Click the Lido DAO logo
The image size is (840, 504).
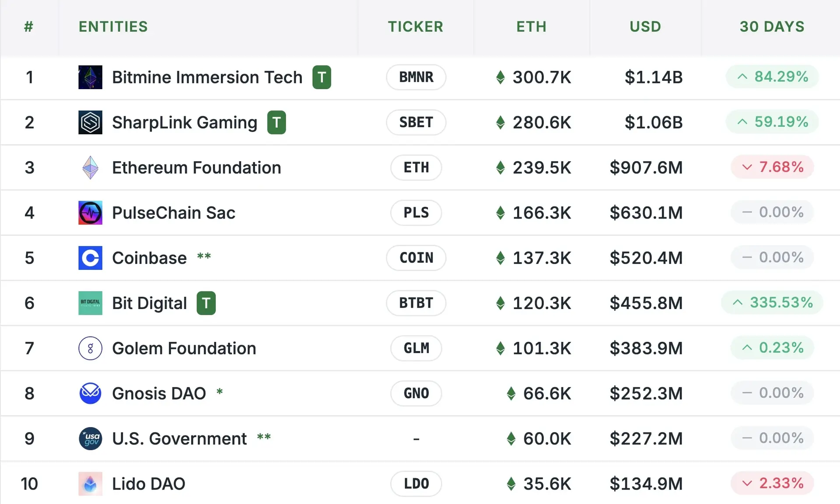[90, 484]
